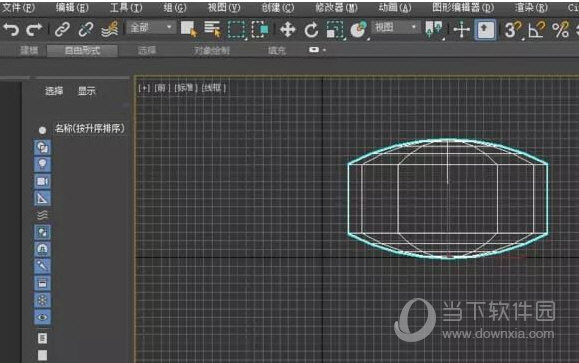Image resolution: width=579 pixels, height=363 pixels.
Task: Toggle display of frozen objects snowflake icon
Action: coord(42,300)
